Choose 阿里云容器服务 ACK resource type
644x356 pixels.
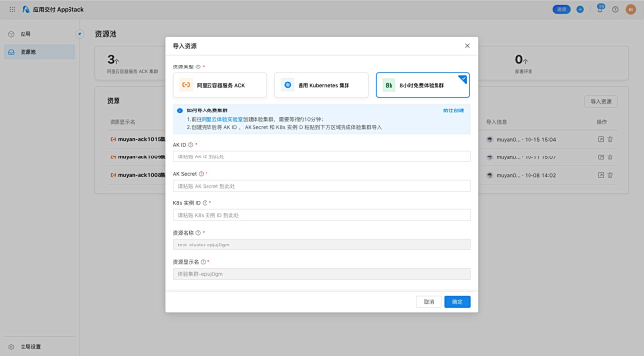click(x=220, y=85)
